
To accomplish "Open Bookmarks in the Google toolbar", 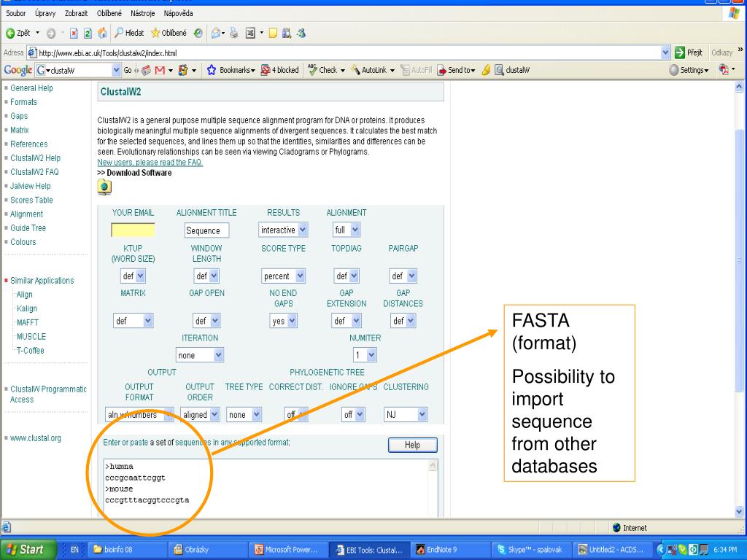I will pyautogui.click(x=231, y=70).
